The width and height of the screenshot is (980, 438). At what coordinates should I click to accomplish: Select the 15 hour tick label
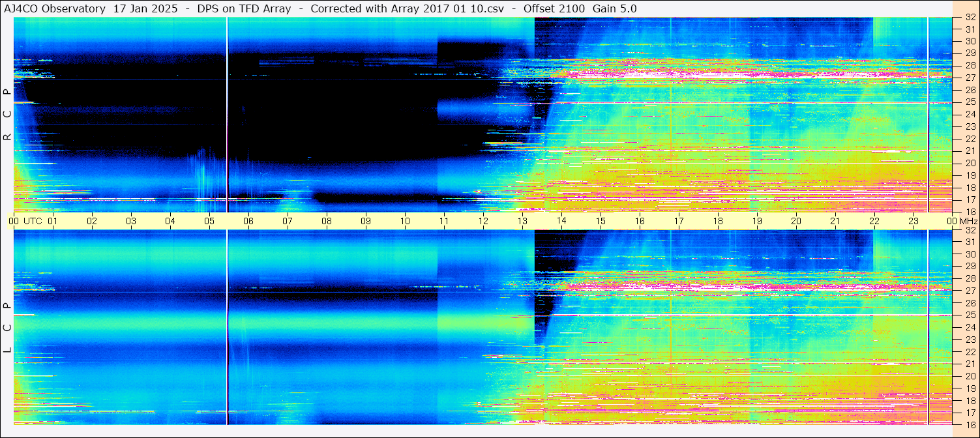pyautogui.click(x=601, y=222)
